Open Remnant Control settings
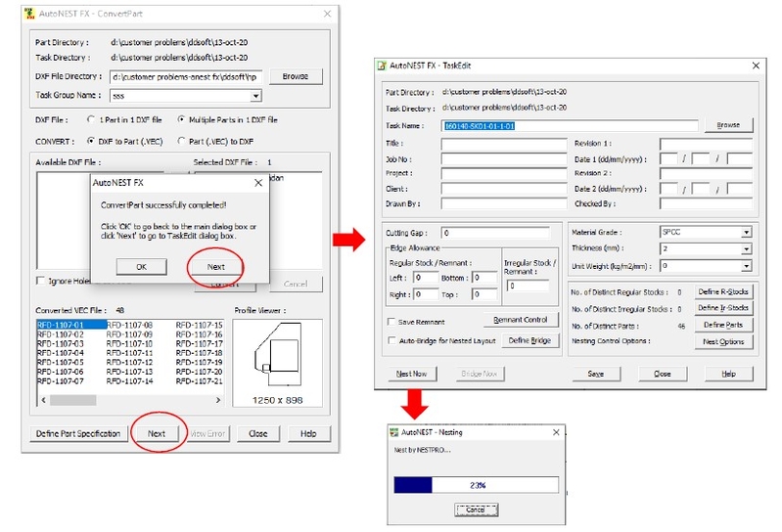The image size is (782, 532). 520,321
